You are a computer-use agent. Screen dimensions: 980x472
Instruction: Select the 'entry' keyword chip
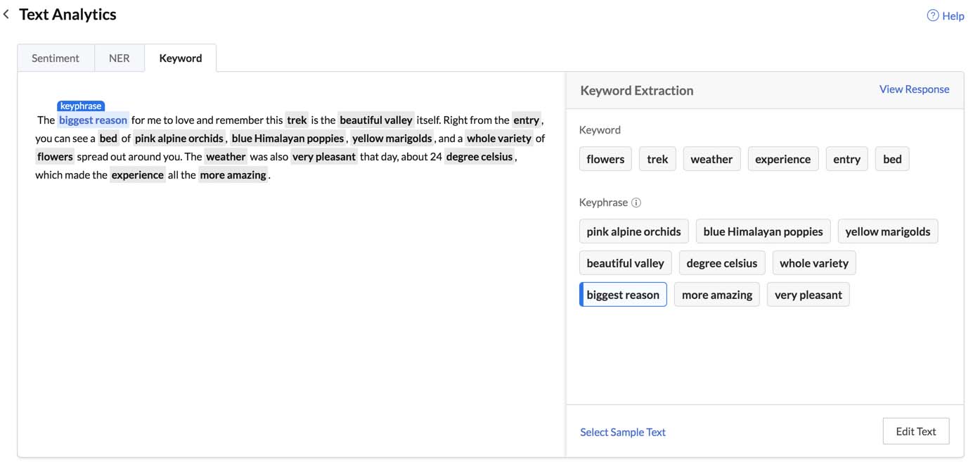click(846, 159)
